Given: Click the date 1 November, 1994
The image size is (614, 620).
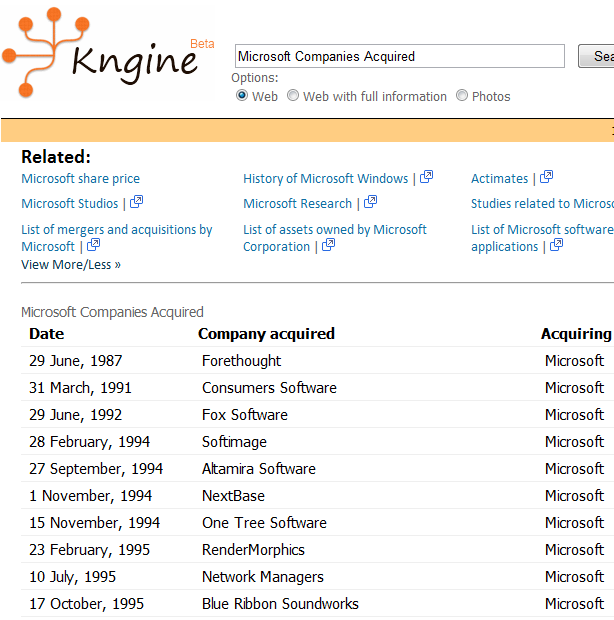Looking at the screenshot, I should 91,495.
